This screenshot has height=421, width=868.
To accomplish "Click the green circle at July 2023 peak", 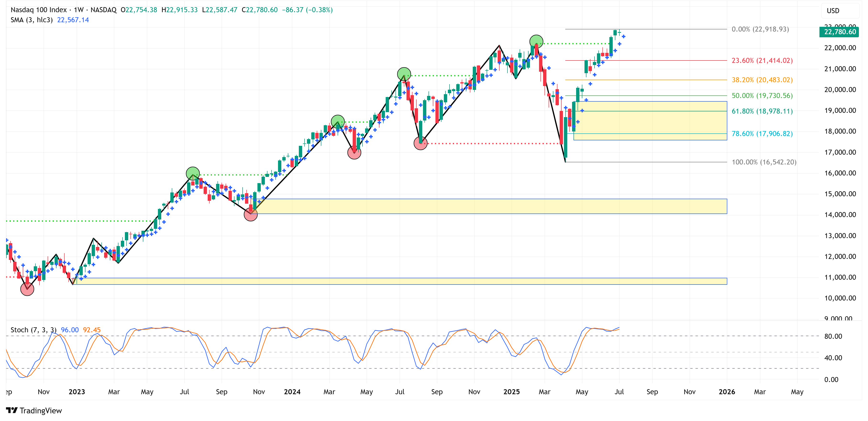I will click(193, 174).
